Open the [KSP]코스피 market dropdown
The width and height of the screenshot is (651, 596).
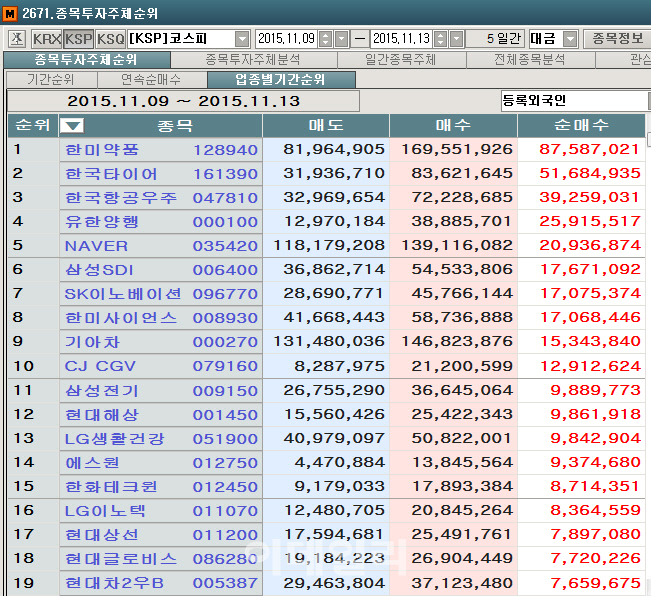click(242, 39)
